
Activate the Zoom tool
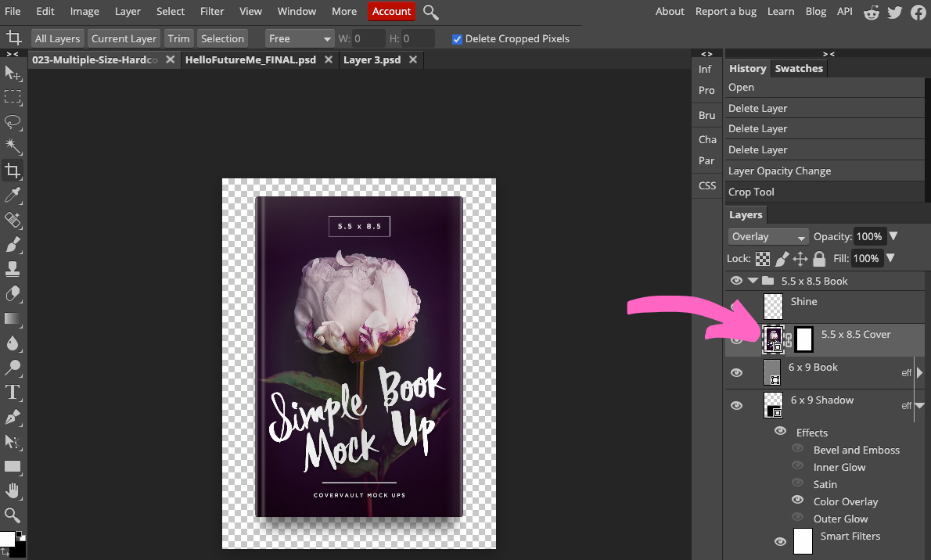point(13,515)
